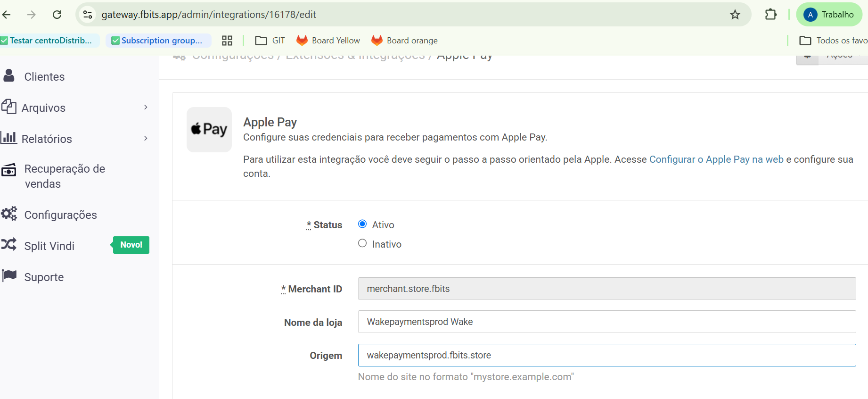This screenshot has width=868, height=399.
Task: Click the Apple Pay logo thumbnail
Action: [x=209, y=130]
